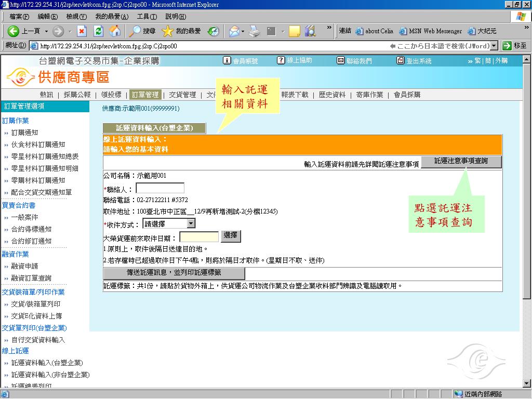The height and width of the screenshot is (399, 532).
Task: Click 傳送託運訊息，並列印託運標籤 button
Action: (x=174, y=273)
